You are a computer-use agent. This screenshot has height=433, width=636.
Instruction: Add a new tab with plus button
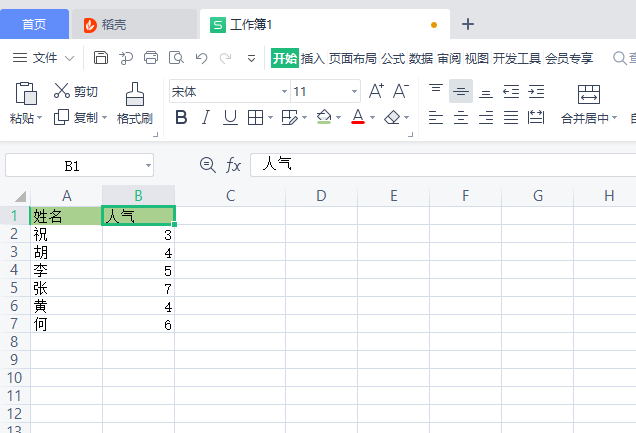tap(468, 24)
